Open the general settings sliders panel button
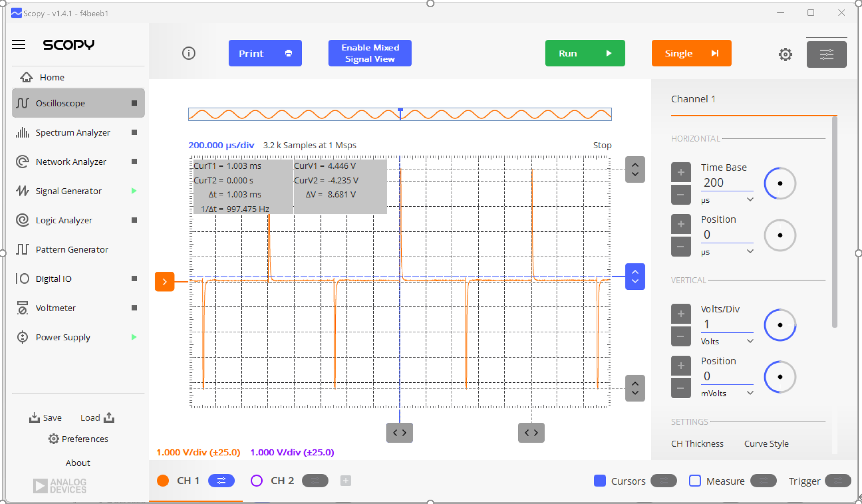 [x=826, y=54]
